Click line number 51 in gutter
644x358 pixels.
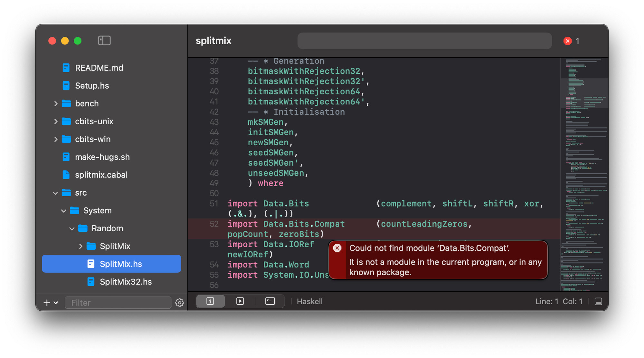point(214,204)
